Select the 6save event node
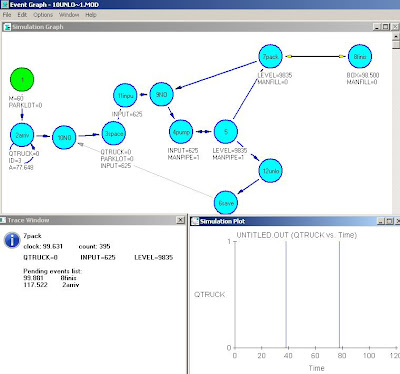 coord(226,203)
